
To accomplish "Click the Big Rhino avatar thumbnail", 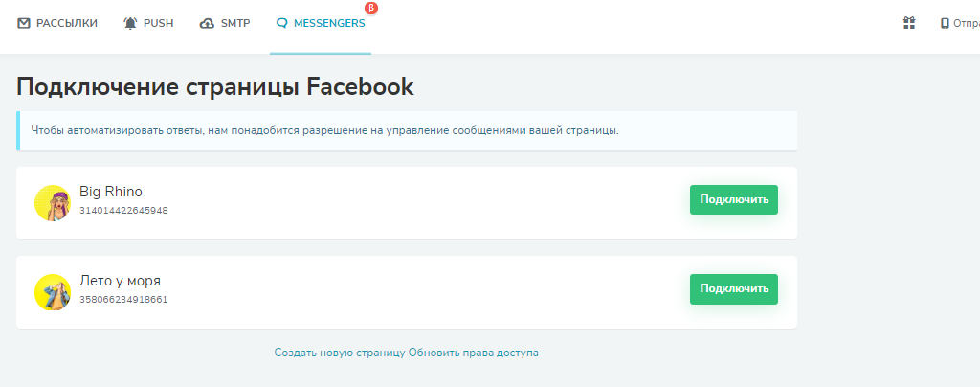I will point(53,203).
